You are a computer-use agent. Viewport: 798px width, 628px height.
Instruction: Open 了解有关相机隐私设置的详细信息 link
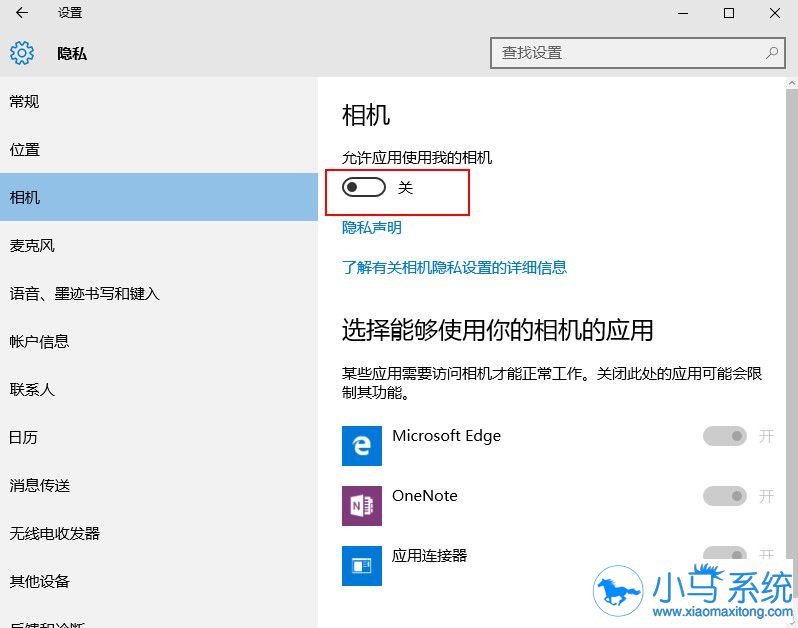coord(454,268)
